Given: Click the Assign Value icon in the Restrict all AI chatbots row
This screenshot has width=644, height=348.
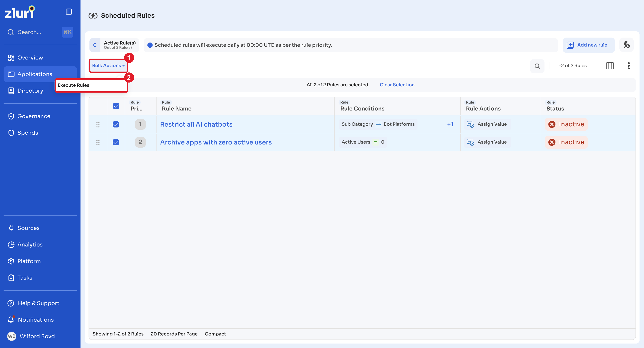Looking at the screenshot, I should (470, 124).
